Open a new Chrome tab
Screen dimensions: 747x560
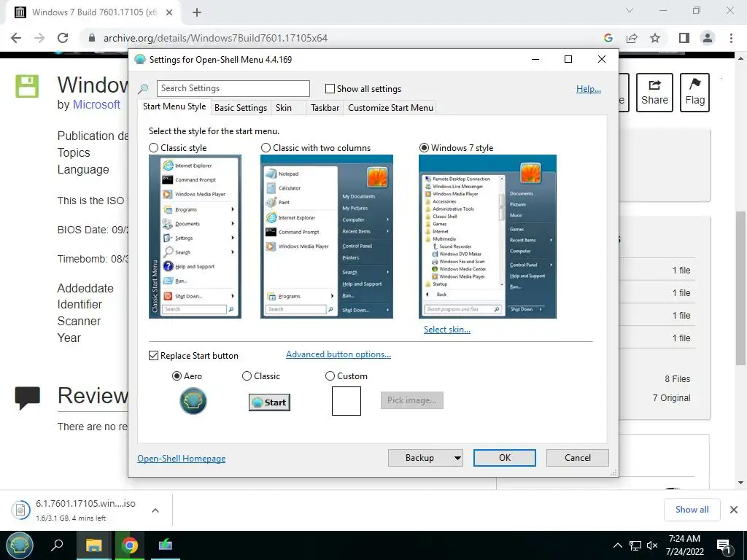coord(197,12)
